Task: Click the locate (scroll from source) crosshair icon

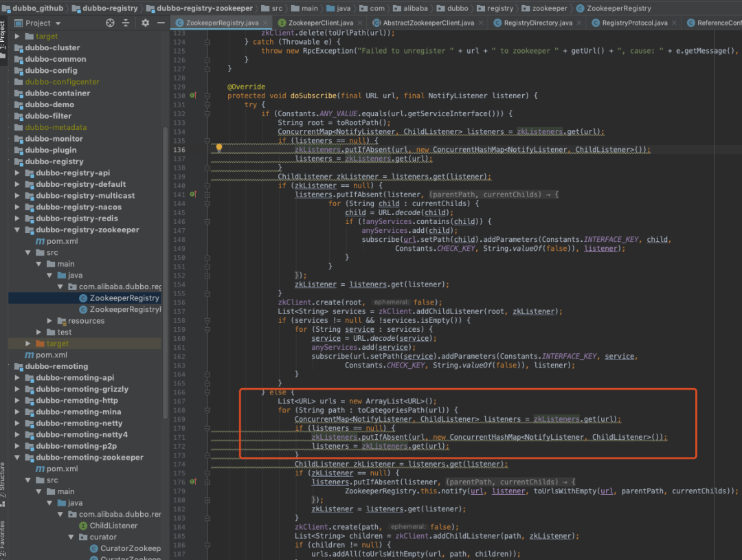Action: 110,23
